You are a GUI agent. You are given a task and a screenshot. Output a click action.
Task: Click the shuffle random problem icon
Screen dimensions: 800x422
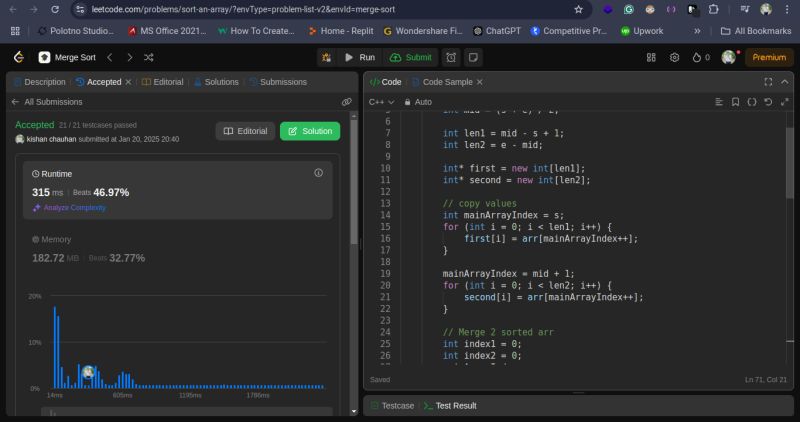149,58
